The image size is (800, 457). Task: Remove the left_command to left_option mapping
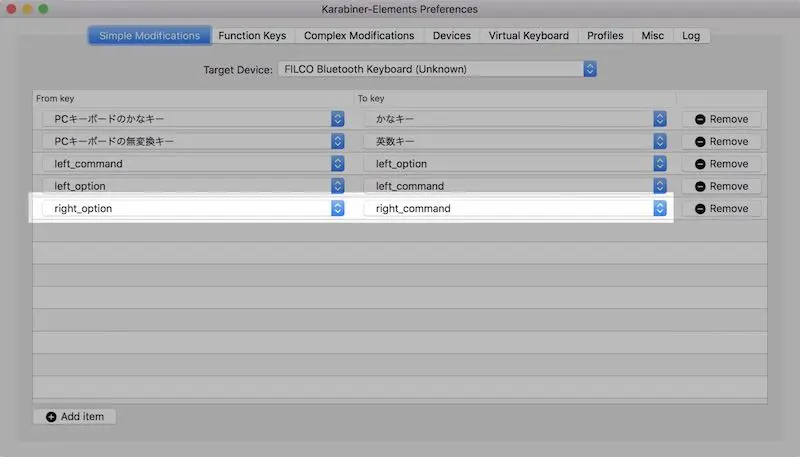[721, 164]
